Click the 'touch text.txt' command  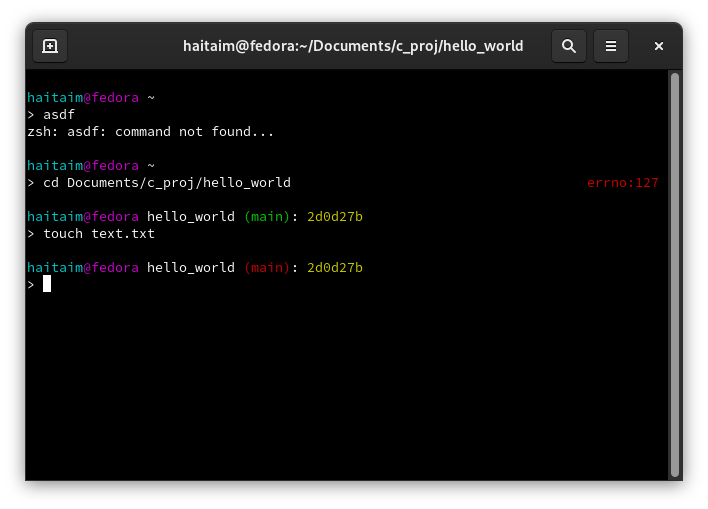click(99, 234)
